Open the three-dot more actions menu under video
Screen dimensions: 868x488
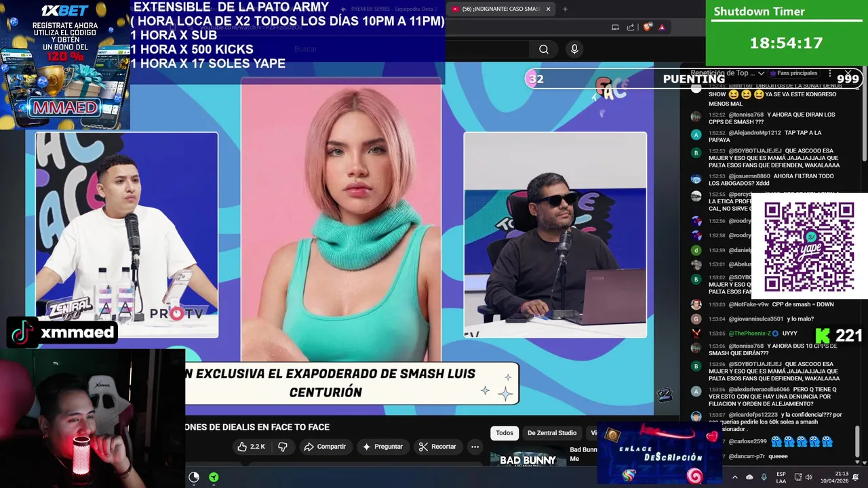[475, 447]
